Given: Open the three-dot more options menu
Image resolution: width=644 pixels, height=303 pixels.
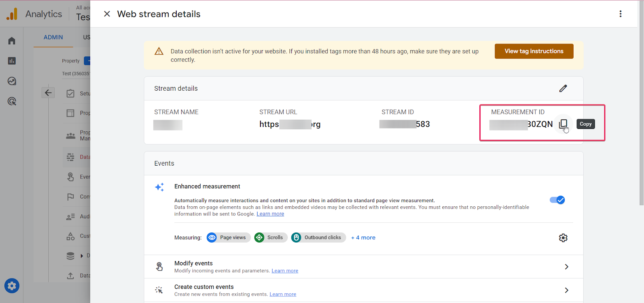Looking at the screenshot, I should [x=620, y=14].
